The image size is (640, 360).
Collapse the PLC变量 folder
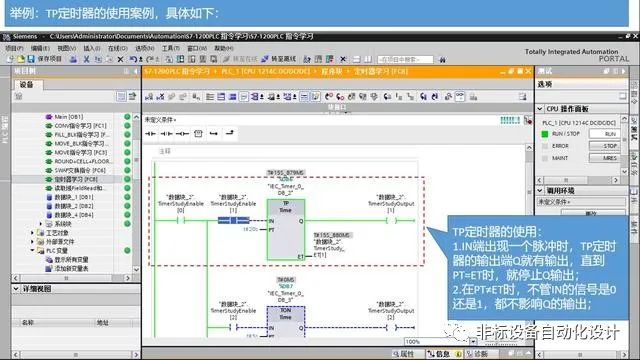[x=32, y=251]
